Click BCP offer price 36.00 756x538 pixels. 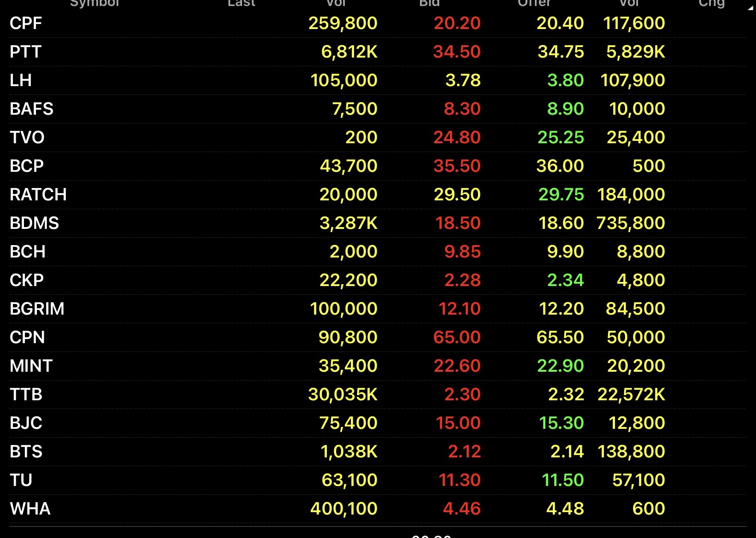560,166
